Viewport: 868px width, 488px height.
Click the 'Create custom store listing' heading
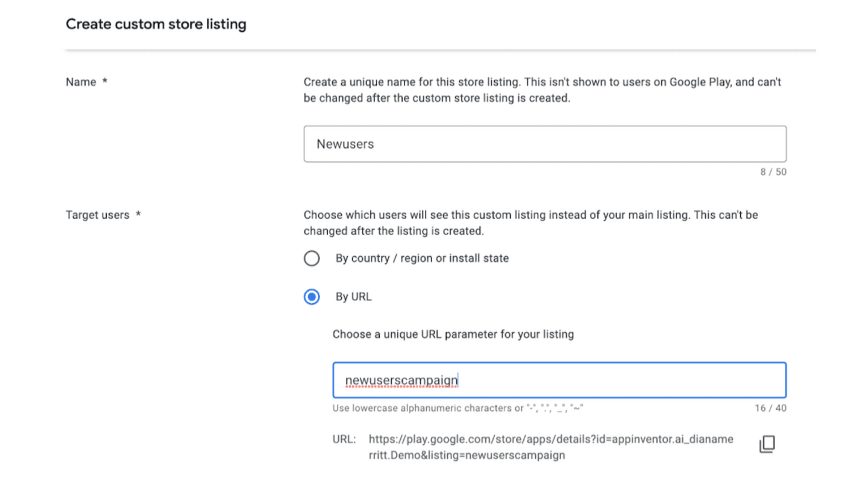[x=156, y=25]
